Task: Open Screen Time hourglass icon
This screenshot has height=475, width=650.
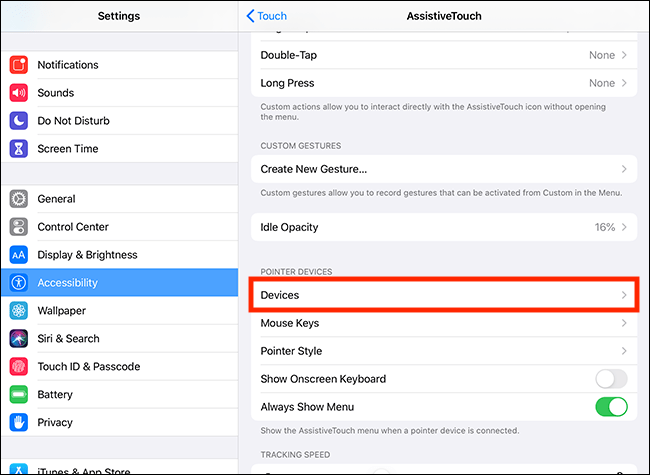Action: click(19, 149)
